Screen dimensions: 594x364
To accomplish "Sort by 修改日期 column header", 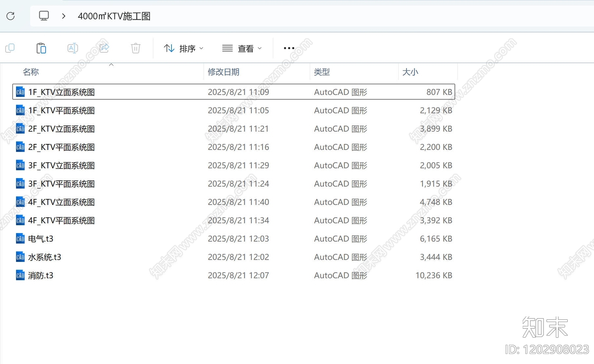I will [223, 72].
